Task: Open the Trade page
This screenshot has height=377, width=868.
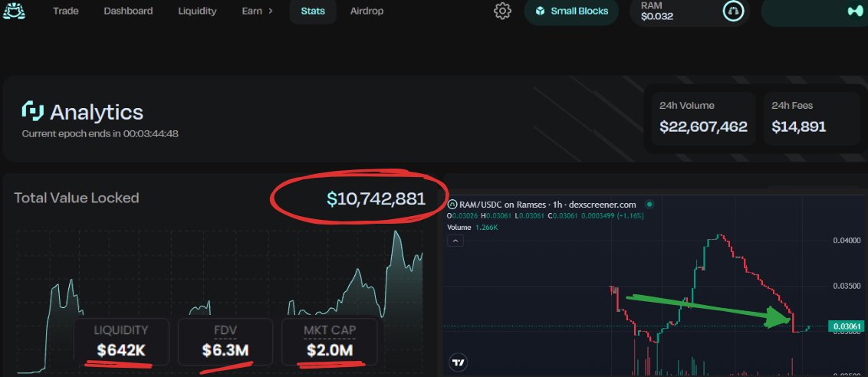Action: [x=65, y=11]
